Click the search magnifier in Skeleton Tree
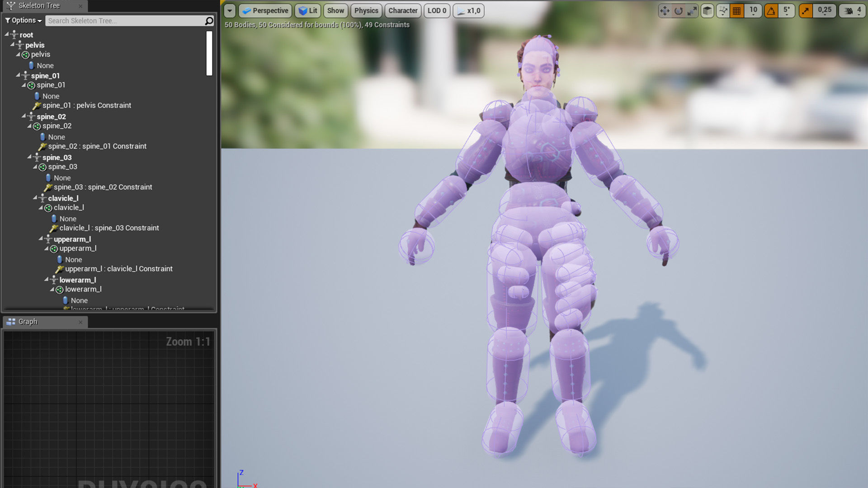 [209, 21]
